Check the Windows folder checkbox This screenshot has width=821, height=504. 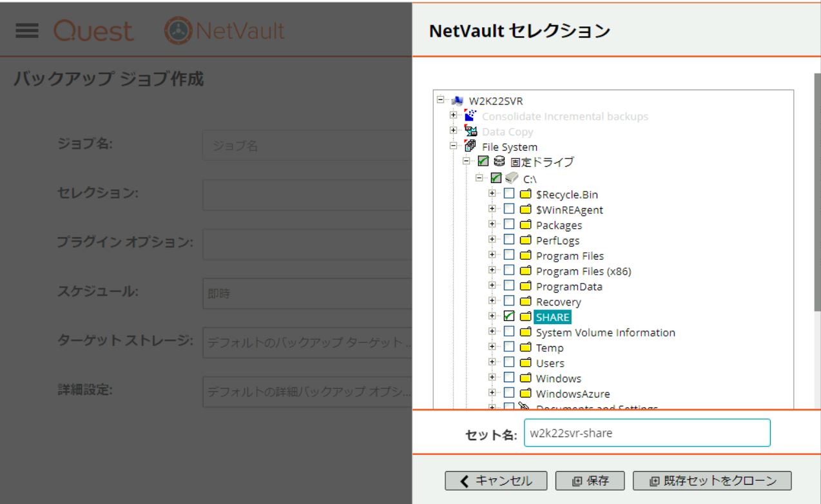click(509, 378)
